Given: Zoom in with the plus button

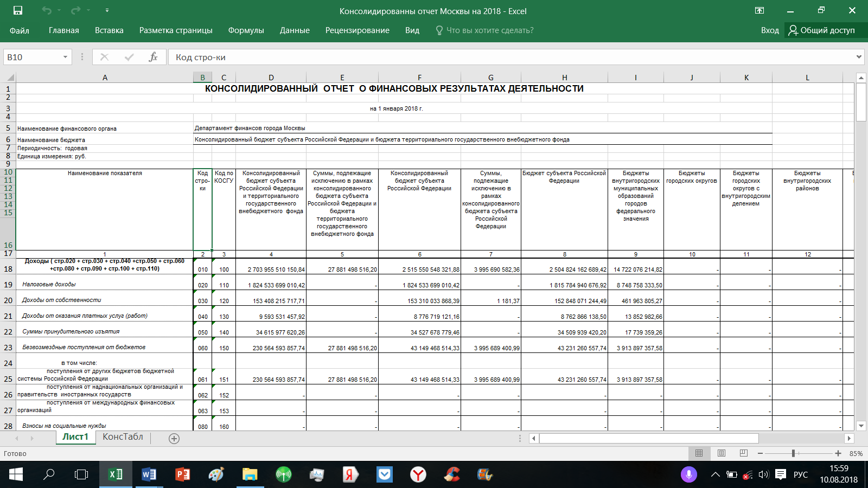Looking at the screenshot, I should pos(838,453).
